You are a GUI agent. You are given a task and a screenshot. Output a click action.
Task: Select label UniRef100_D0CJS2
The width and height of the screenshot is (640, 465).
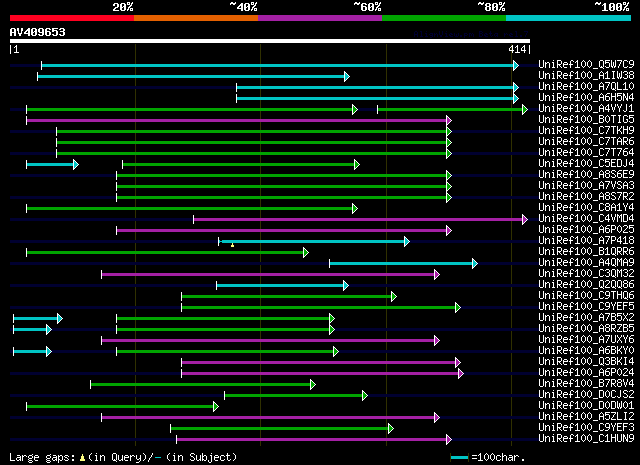[x=586, y=395]
